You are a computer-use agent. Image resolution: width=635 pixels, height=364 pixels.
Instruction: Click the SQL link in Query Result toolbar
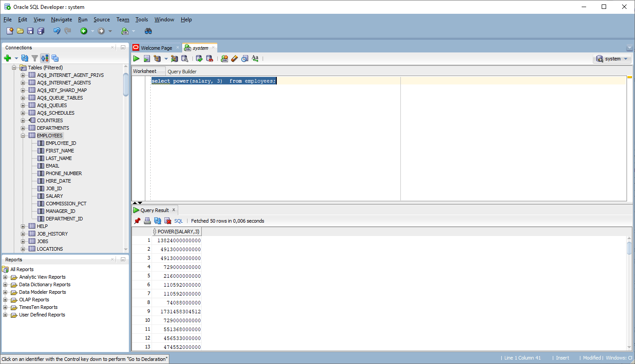(178, 220)
